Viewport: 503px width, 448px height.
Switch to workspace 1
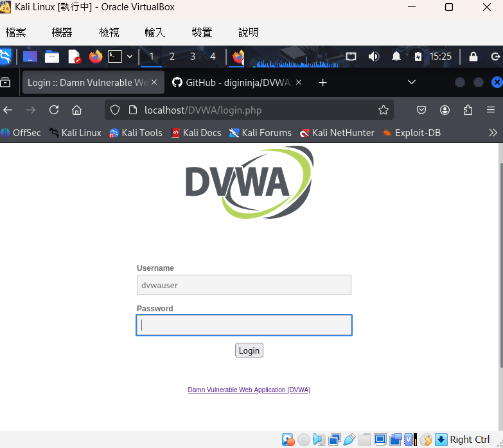(152, 56)
